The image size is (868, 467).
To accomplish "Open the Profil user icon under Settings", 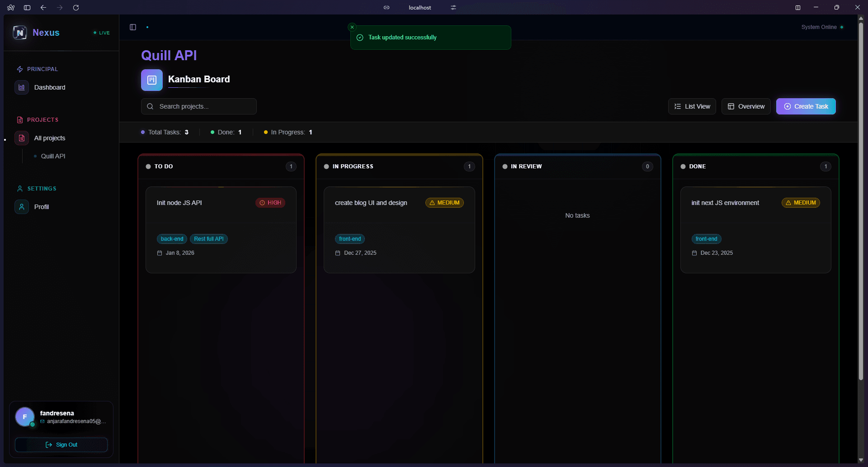I will click(21, 206).
